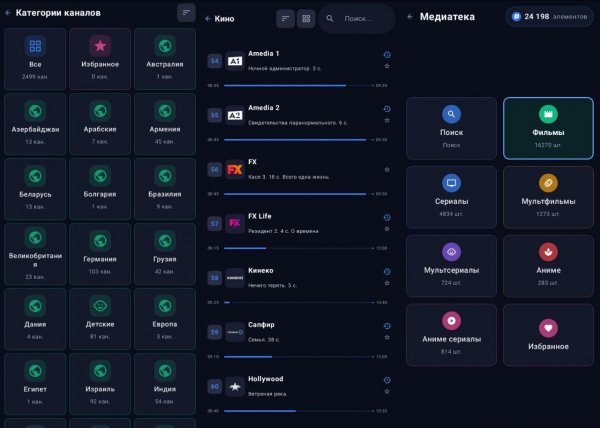Click the 24 198 элементов counter badge
The image size is (600, 428).
[549, 17]
